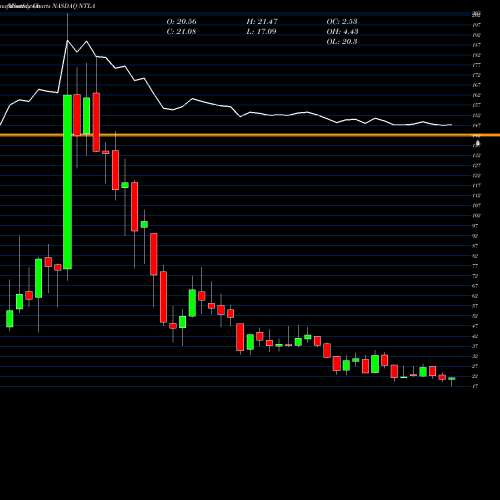Click the first green candle at far left

coord(10,319)
